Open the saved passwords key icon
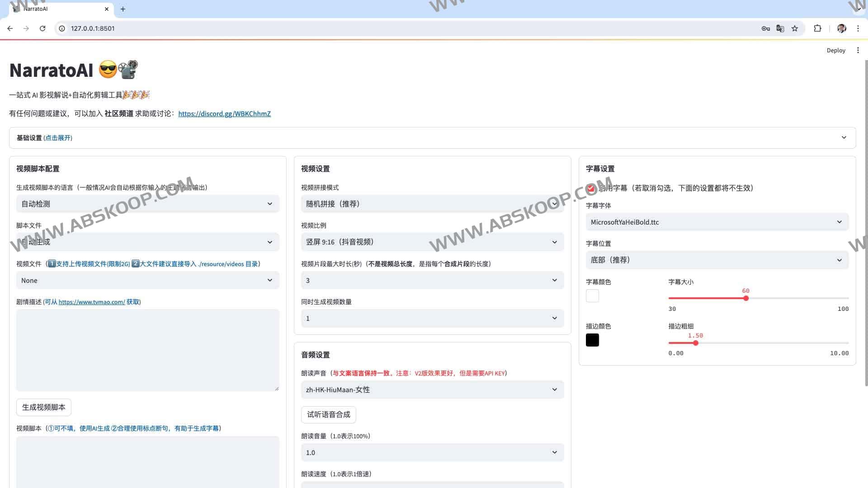Screen dimensions: 868x488 click(x=765, y=28)
